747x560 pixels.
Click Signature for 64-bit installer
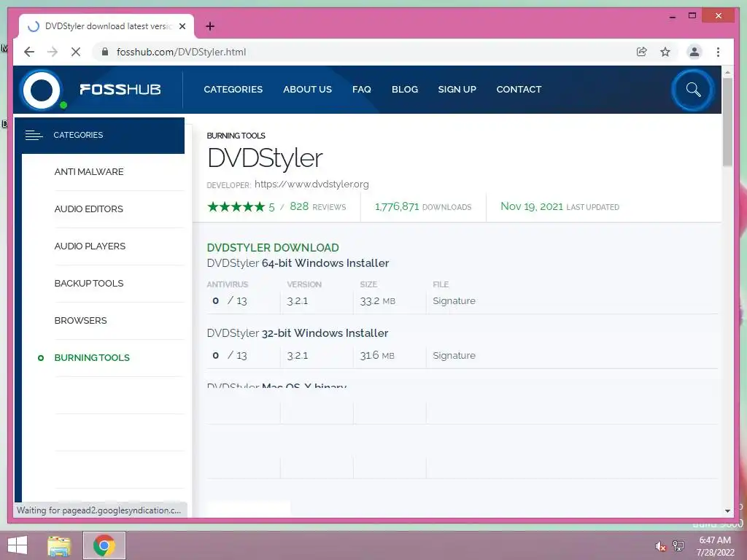pyautogui.click(x=454, y=301)
